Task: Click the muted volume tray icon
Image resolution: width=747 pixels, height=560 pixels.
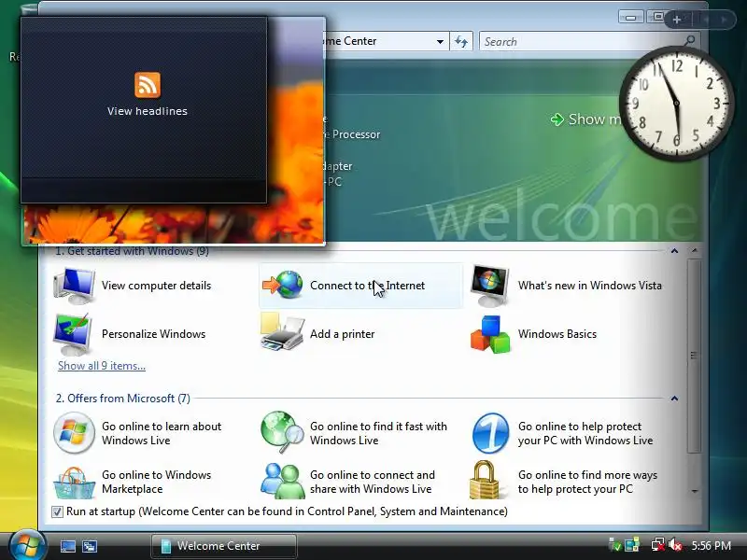Action: 675,545
